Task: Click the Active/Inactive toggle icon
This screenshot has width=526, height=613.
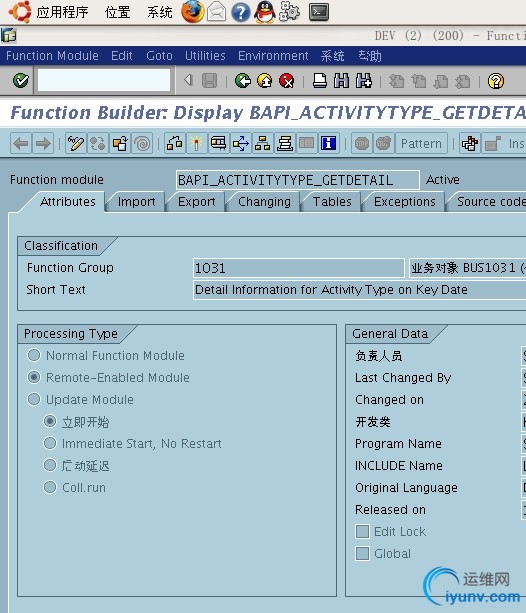Action: (x=98, y=143)
